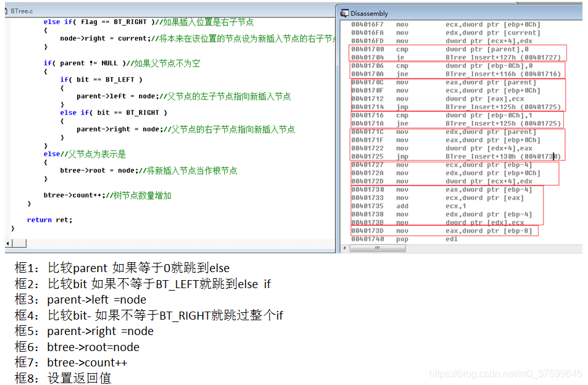This screenshot has width=588, height=385.
Task: Click disassembly row at address 00401730
Action: [442, 189]
